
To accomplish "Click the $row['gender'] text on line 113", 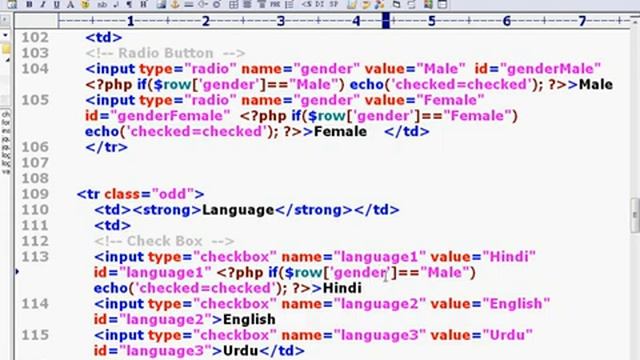I will click(341, 272).
